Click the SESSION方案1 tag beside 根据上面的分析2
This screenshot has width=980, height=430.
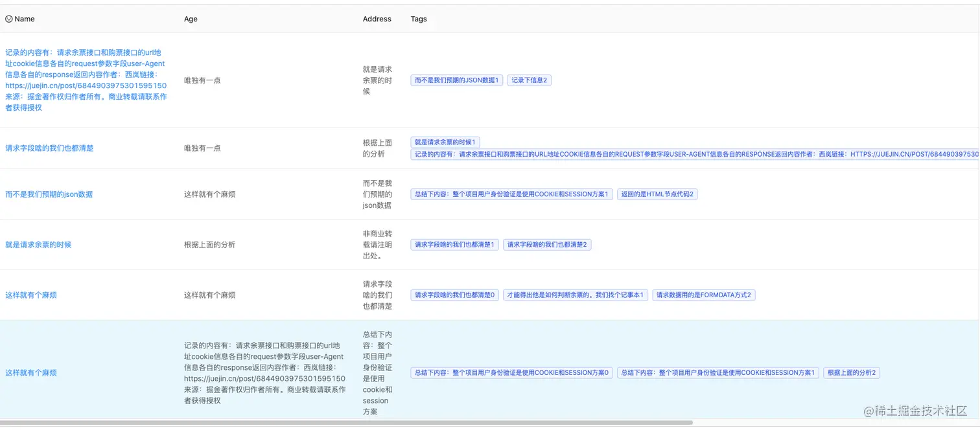(x=718, y=373)
